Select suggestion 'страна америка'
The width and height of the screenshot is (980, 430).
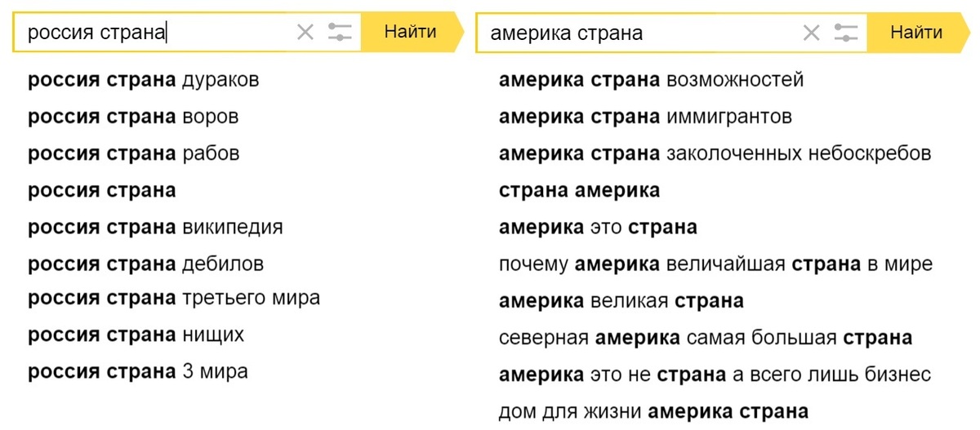(x=579, y=191)
